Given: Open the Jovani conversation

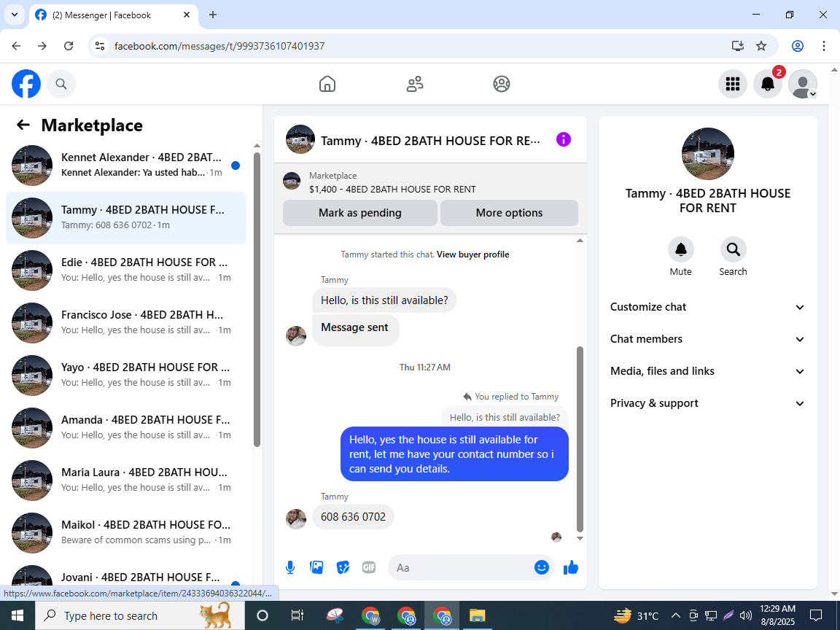Looking at the screenshot, I should point(126,577).
